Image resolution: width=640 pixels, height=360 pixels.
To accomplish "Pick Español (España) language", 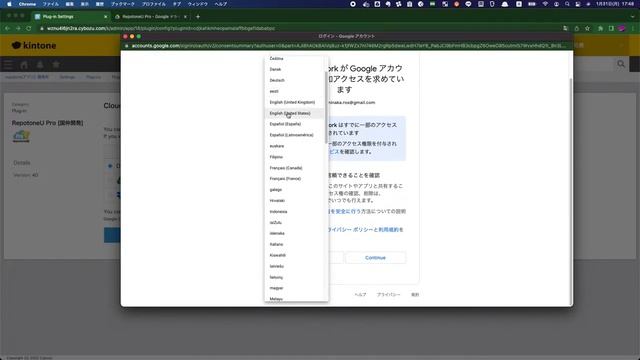I will click(x=295, y=124).
